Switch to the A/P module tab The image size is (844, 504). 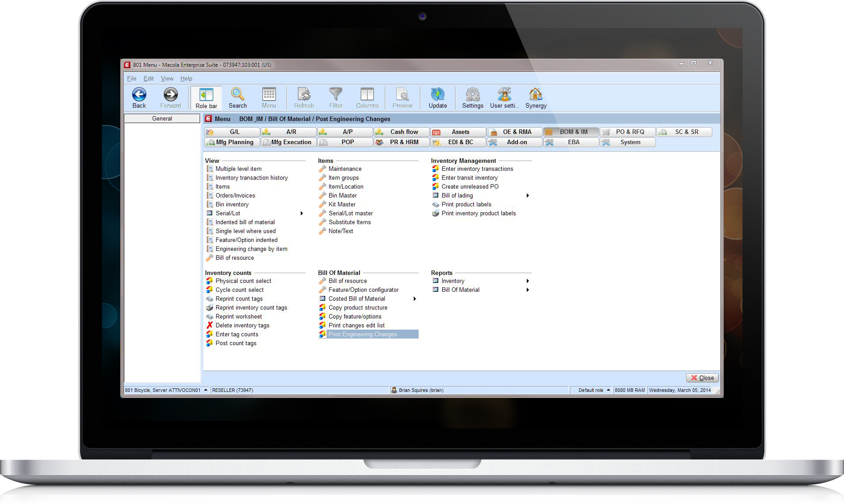click(345, 132)
